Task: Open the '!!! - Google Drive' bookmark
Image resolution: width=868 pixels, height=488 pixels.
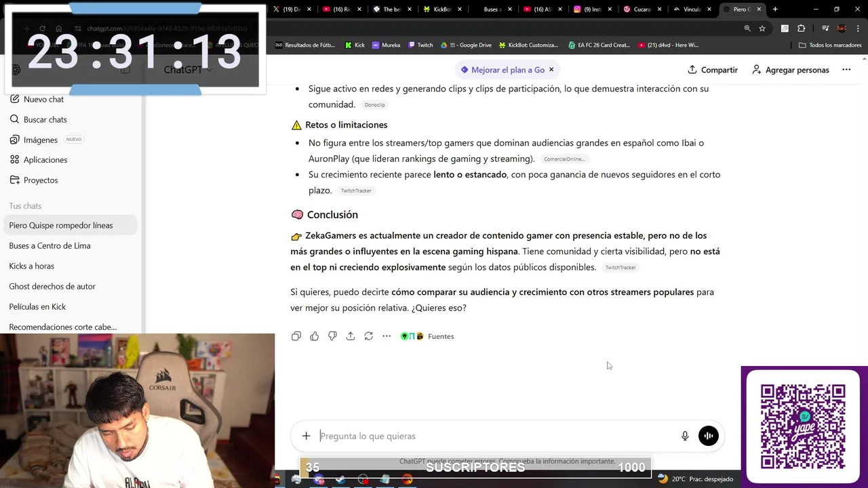Action: click(x=466, y=45)
